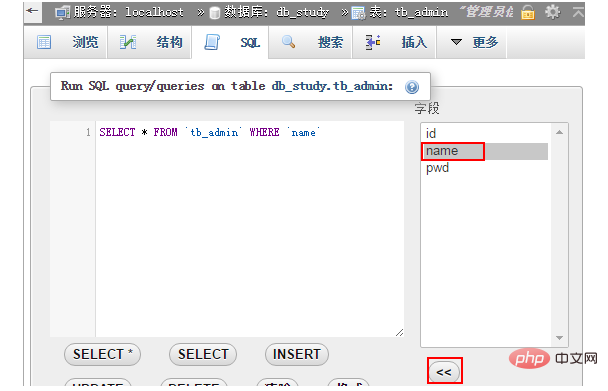Click the SQL tab scroll icon

[x=212, y=42]
